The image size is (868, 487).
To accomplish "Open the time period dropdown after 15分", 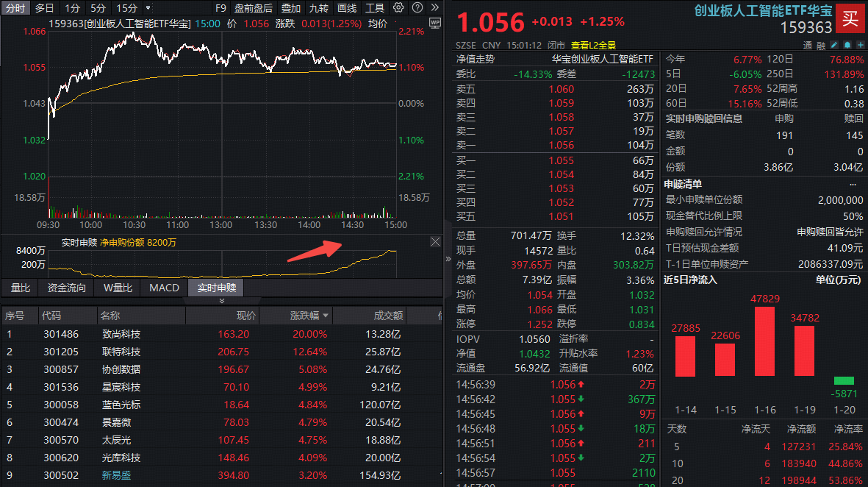I will tap(148, 8).
